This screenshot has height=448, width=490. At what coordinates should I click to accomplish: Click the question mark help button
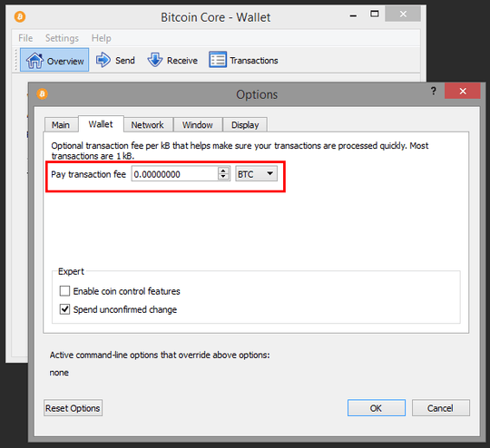click(x=434, y=91)
